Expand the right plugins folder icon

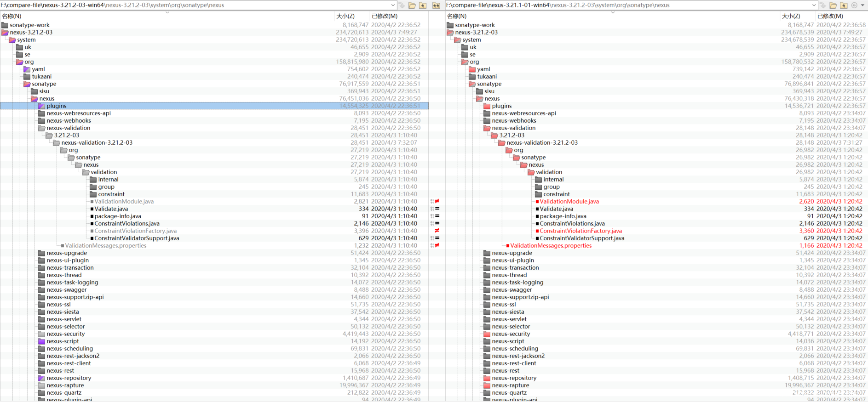pyautogui.click(x=487, y=106)
